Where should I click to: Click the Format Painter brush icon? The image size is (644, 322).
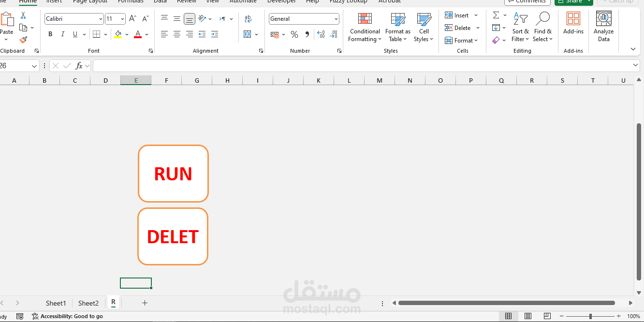[x=23, y=40]
